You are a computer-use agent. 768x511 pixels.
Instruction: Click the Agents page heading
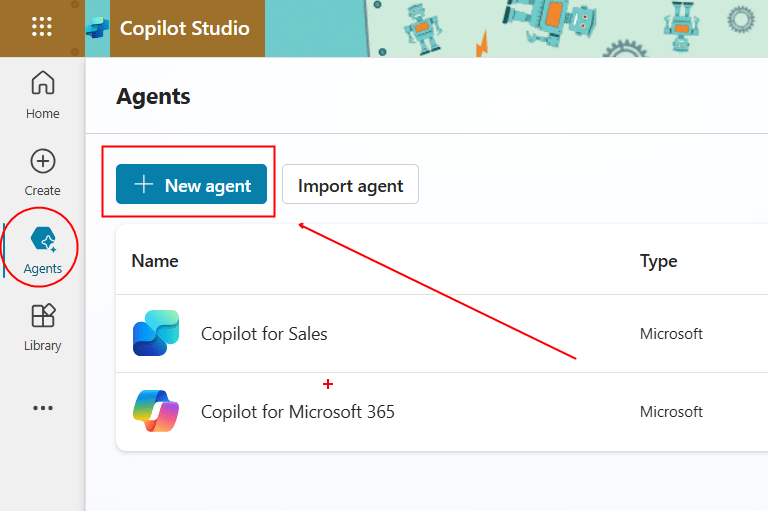pyautogui.click(x=153, y=97)
